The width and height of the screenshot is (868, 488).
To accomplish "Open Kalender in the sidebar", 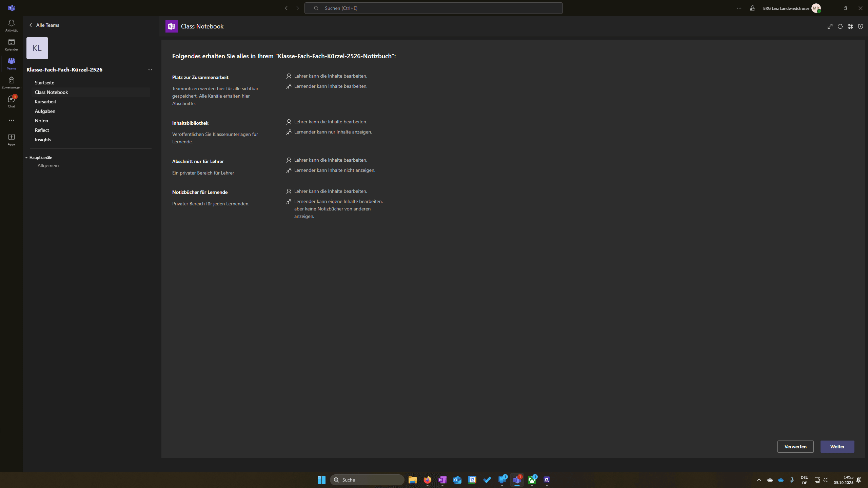I will [x=11, y=45].
